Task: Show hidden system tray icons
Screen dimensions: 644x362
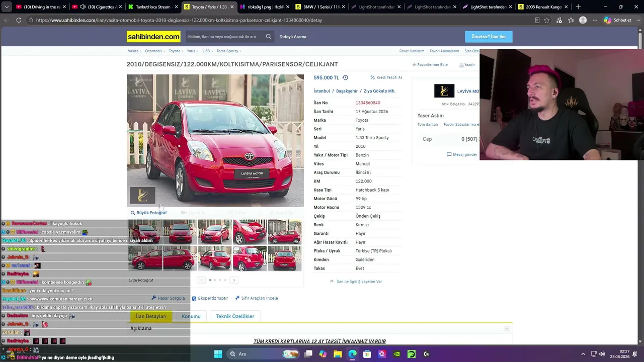Action: (583, 354)
